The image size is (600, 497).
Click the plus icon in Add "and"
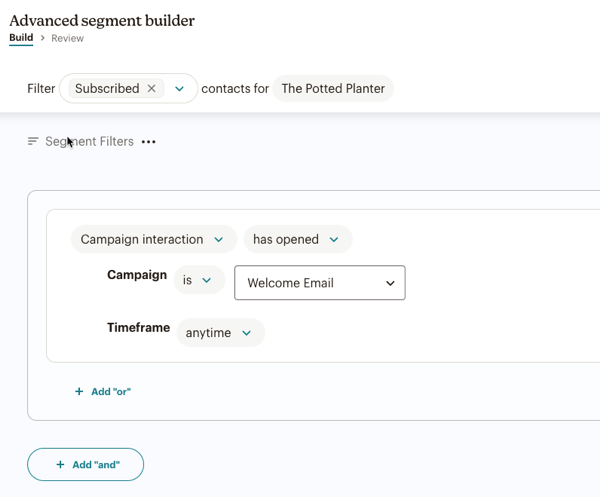tap(60, 465)
